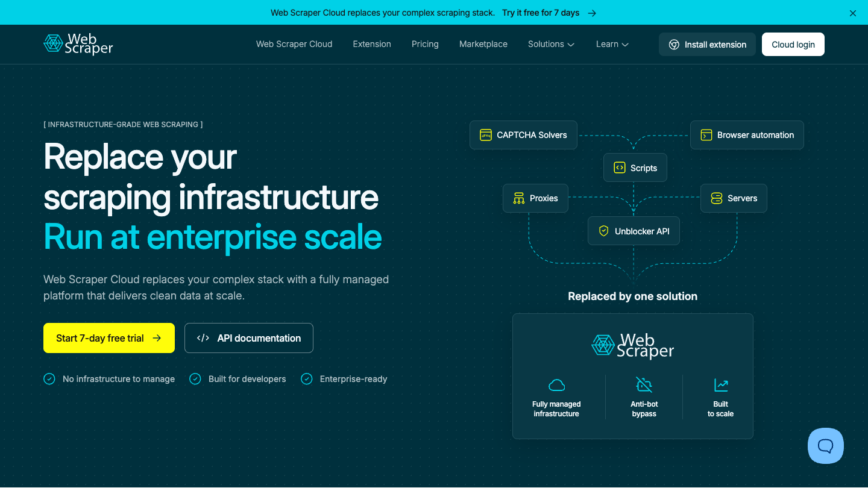Start the 7-day free trial
Screen dimensions: 868x488
(x=109, y=338)
